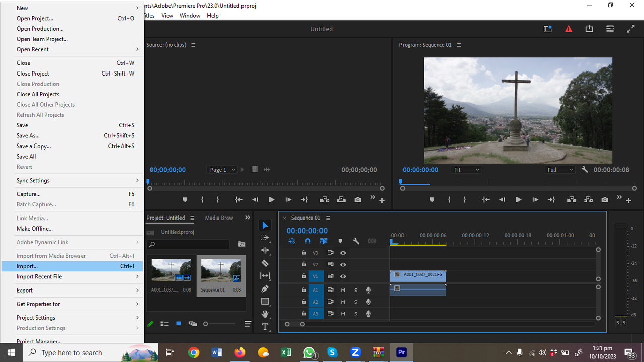This screenshot has width=644, height=362.
Task: Select the Razor tool
Action: point(265,263)
